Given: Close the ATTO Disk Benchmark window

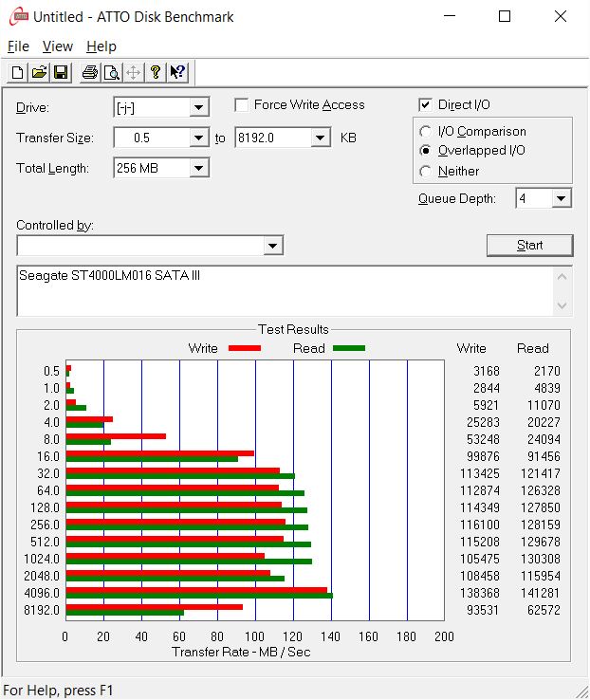Looking at the screenshot, I should [560, 16].
